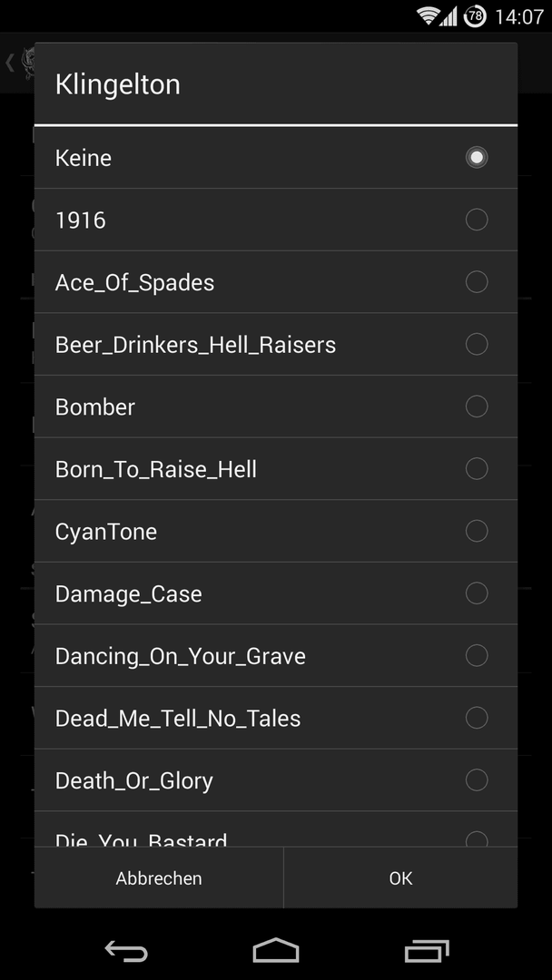Tap the clock showing 14:07
The image size is (552, 980).
(519, 17)
